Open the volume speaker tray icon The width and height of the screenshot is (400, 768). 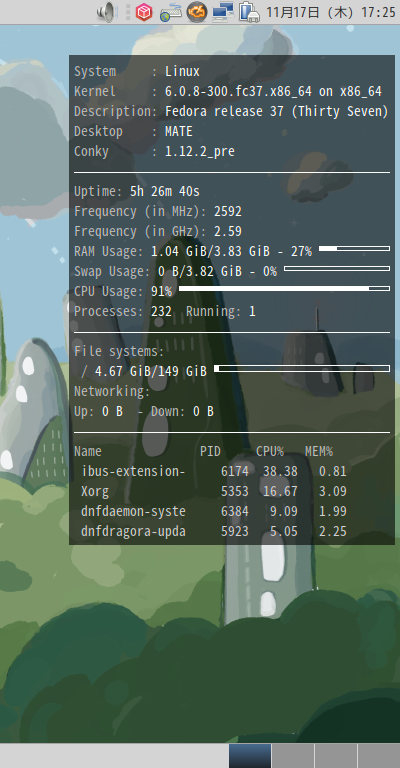[106, 12]
